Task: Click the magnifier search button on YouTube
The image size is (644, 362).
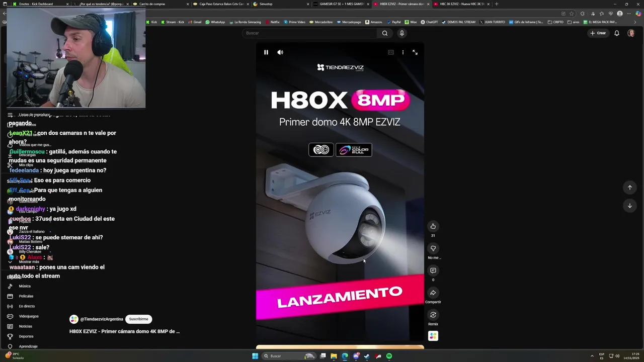Action: tap(385, 33)
